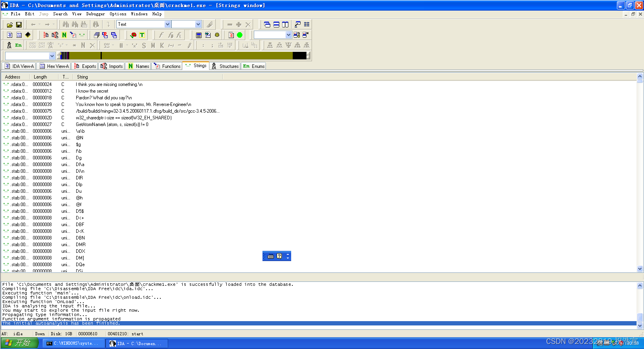This screenshot has width=644, height=349.
Task: Open enums window green En toolbar icon
Action: 18,45
